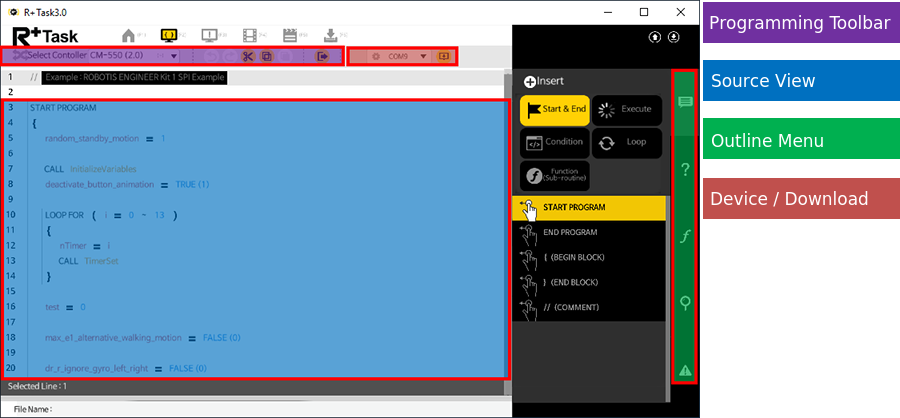Open the clapperboard tab icon
Viewport: 900px width, 418px height.
290,35
